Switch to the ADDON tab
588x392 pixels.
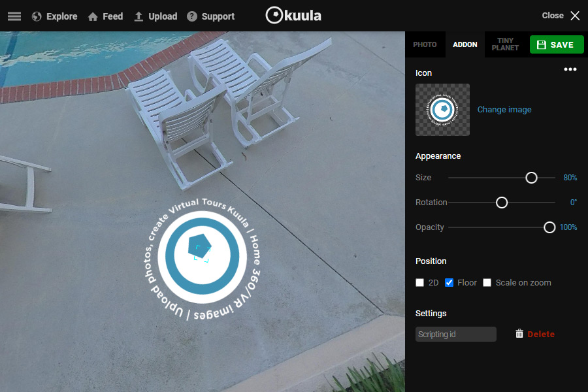pyautogui.click(x=465, y=44)
